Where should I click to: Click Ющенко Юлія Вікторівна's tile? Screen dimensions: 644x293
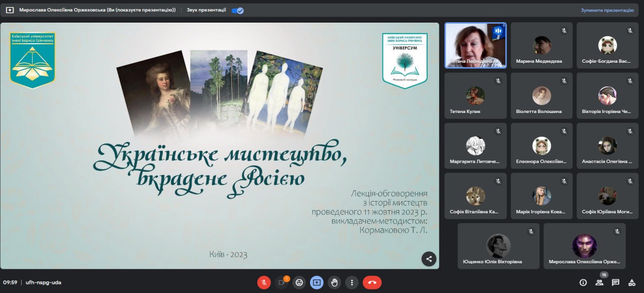click(498, 246)
